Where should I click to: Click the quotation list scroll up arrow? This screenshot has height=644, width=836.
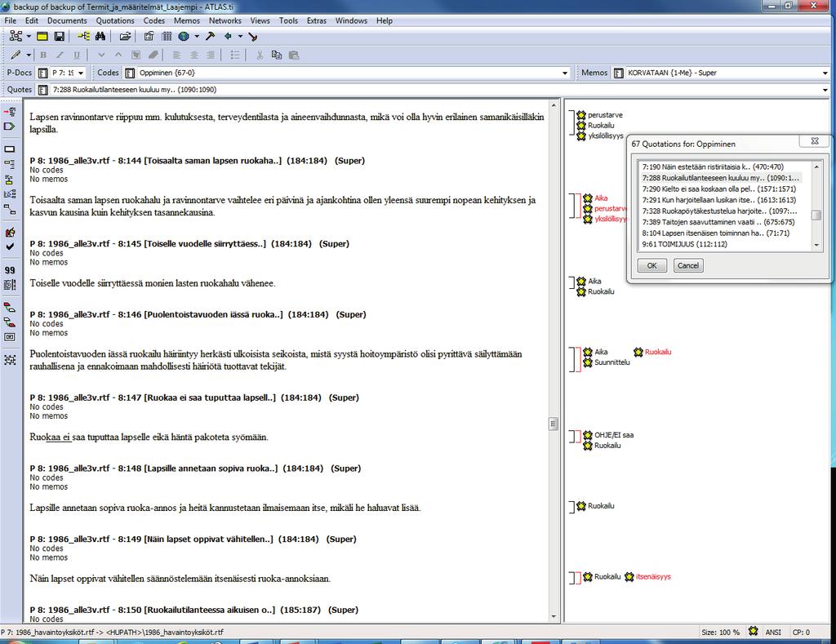(x=816, y=167)
